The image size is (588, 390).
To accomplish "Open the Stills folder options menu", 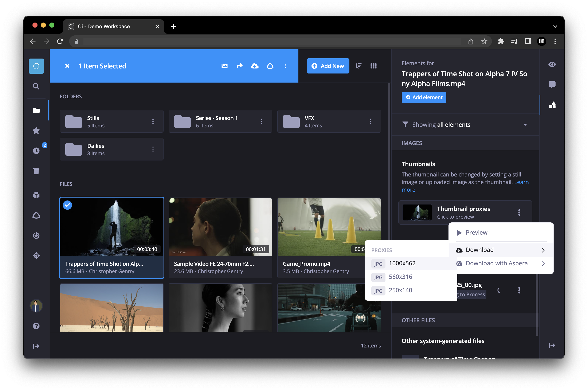I will [153, 121].
